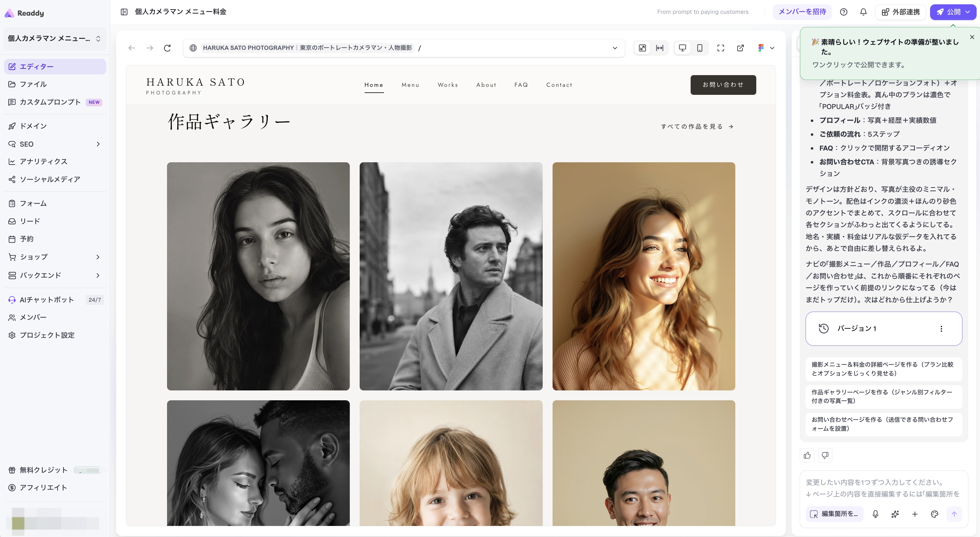The width and height of the screenshot is (980, 537).
Task: Open the リード section
Action: click(x=55, y=221)
